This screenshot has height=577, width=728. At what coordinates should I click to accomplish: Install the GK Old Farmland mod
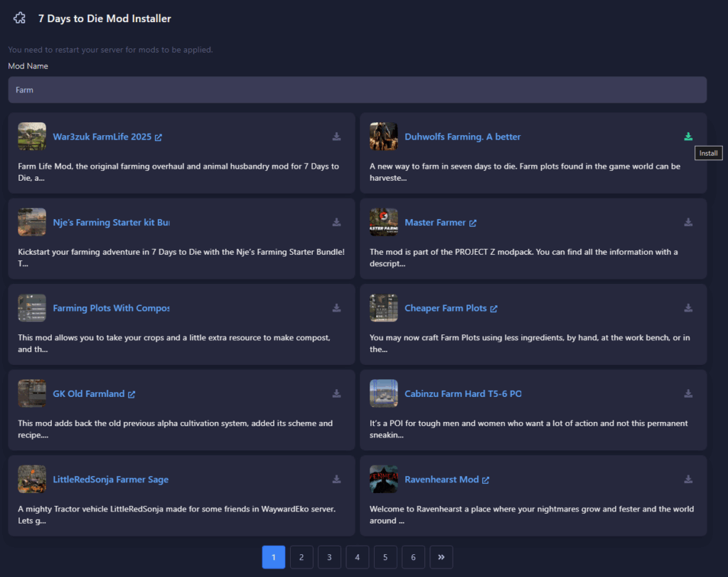click(336, 393)
